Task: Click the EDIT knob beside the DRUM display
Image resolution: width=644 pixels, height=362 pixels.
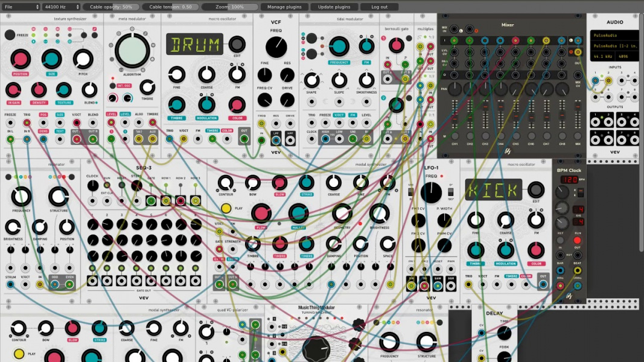Action: point(237,44)
